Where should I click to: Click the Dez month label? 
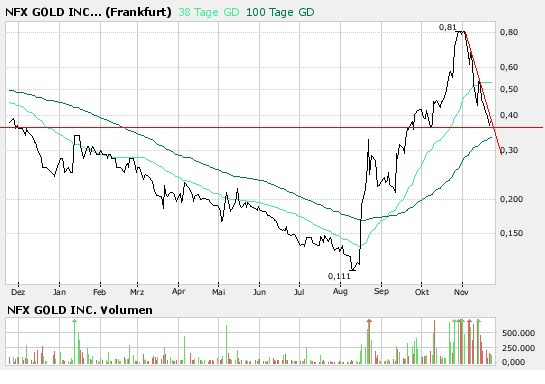(x=18, y=292)
